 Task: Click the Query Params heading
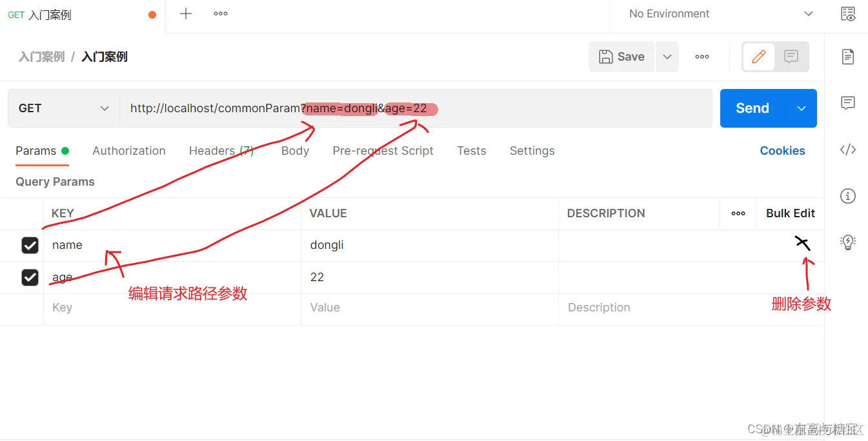[x=55, y=182]
